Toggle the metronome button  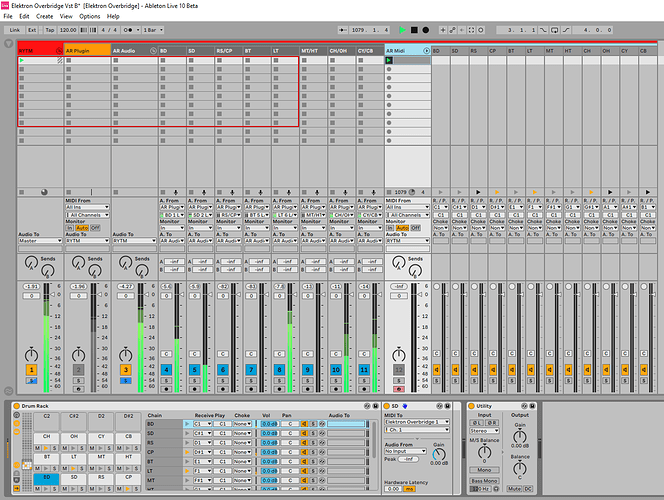tap(128, 30)
